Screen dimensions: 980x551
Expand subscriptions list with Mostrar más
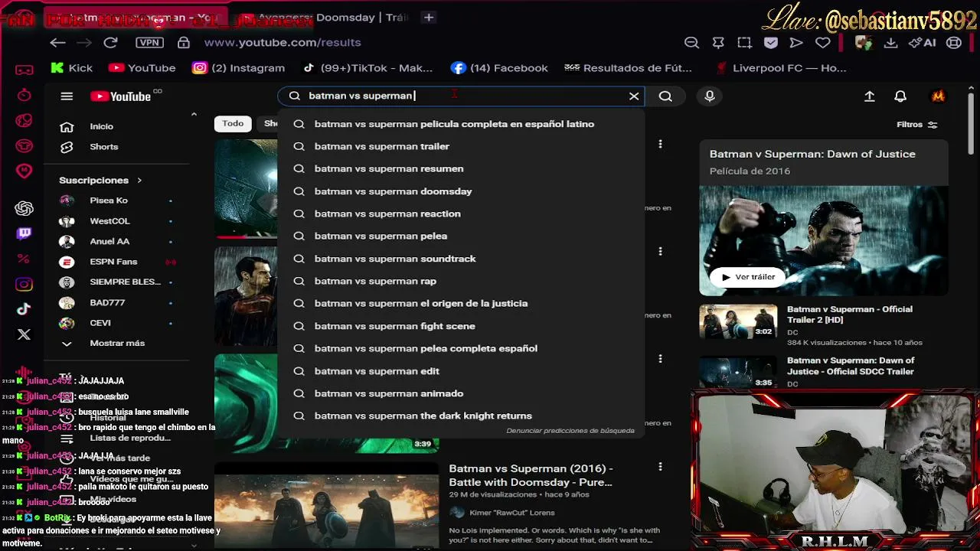tap(116, 344)
